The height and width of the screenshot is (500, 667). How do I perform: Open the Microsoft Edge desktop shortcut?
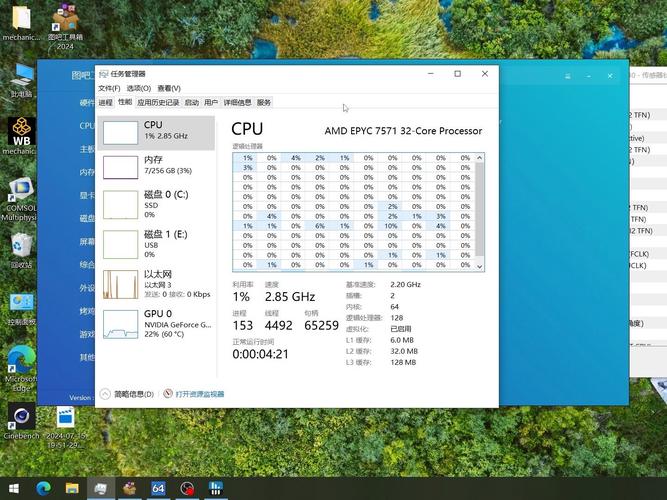coord(20,368)
